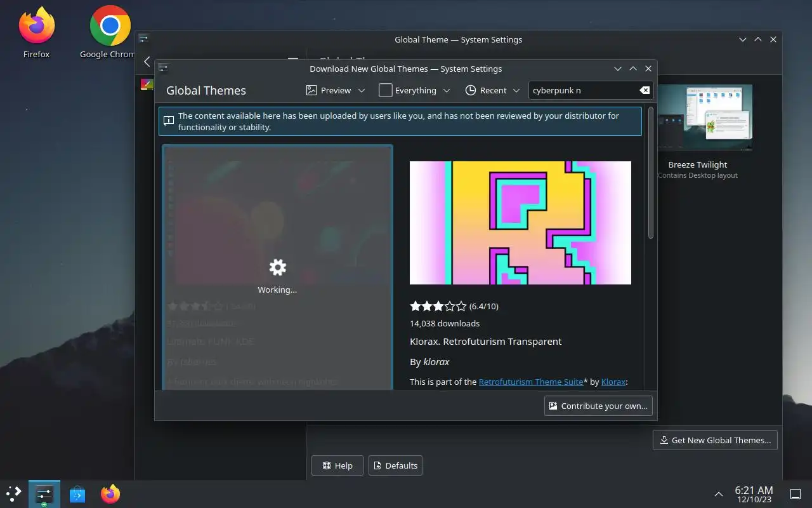The height and width of the screenshot is (508, 812).
Task: Click the Everything category box icon
Action: coord(385,90)
